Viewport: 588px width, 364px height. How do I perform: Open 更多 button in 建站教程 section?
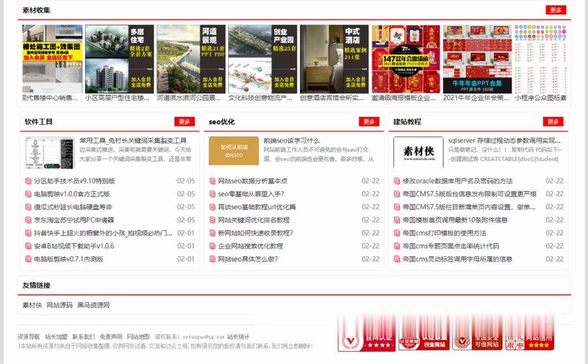click(553, 122)
